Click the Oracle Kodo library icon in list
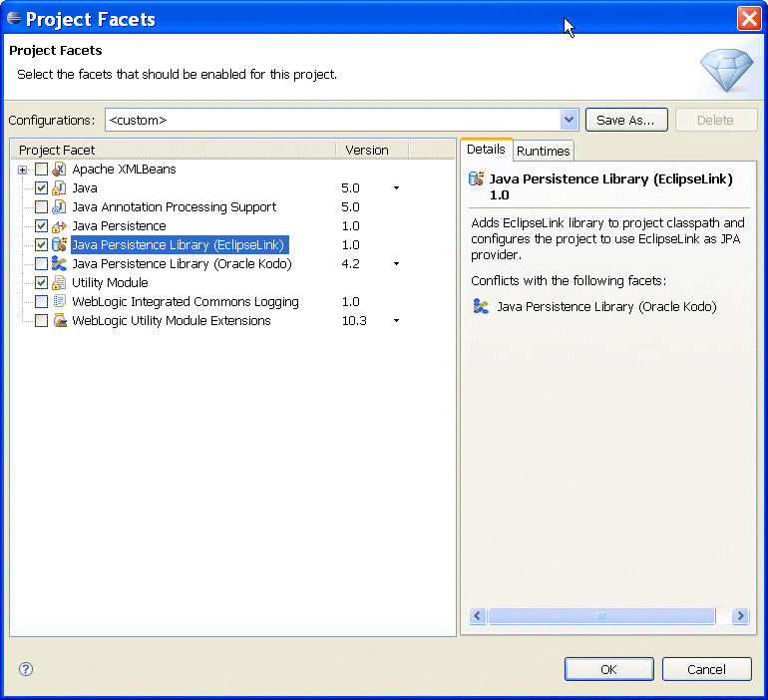Image resolution: width=768 pixels, height=700 pixels. [x=59, y=264]
